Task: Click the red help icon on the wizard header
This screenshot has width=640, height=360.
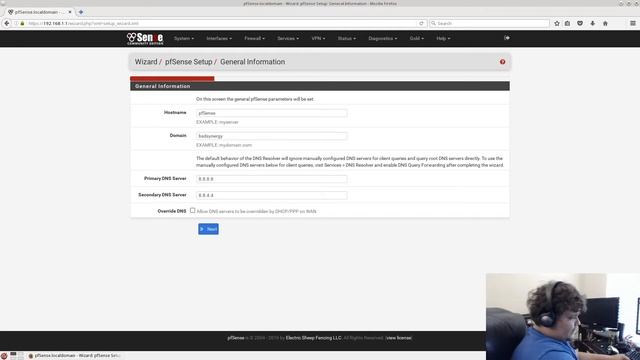Action: [x=502, y=62]
